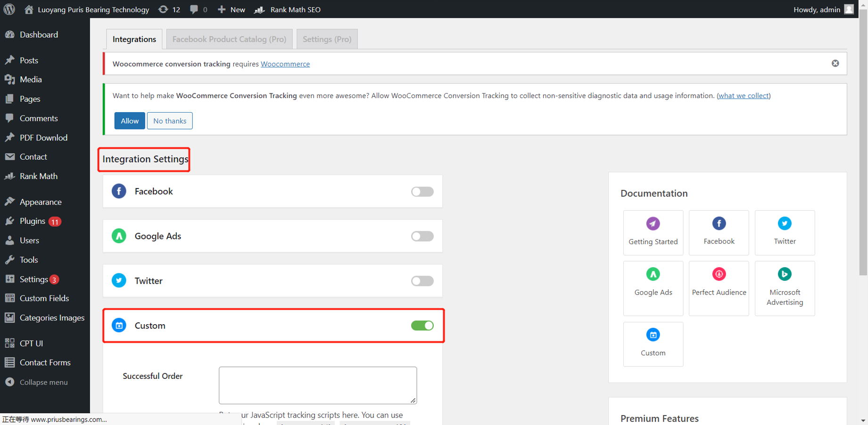Viewport: 868px width, 425px height.
Task: Disable the Custom integration toggle
Action: pyautogui.click(x=422, y=326)
